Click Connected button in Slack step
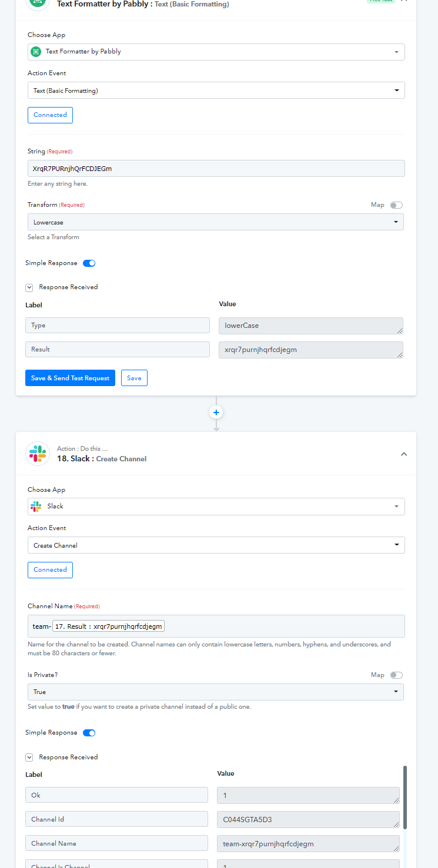This screenshot has height=868, width=438. pos(50,570)
